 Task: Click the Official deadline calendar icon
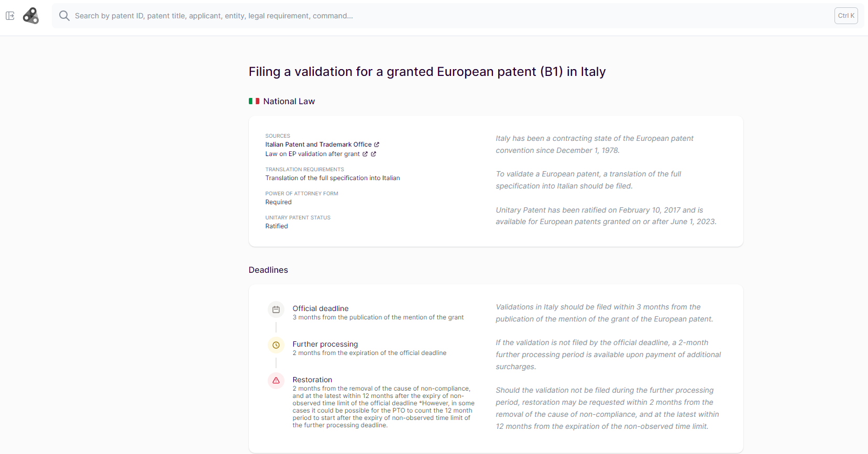click(276, 309)
